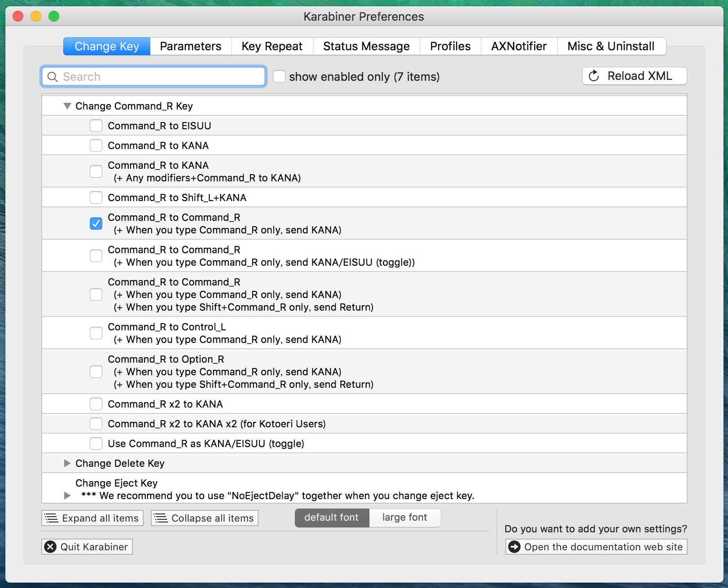Expand the Change Eject Key group
Image resolution: width=728 pixels, height=588 pixels.
coord(67,496)
